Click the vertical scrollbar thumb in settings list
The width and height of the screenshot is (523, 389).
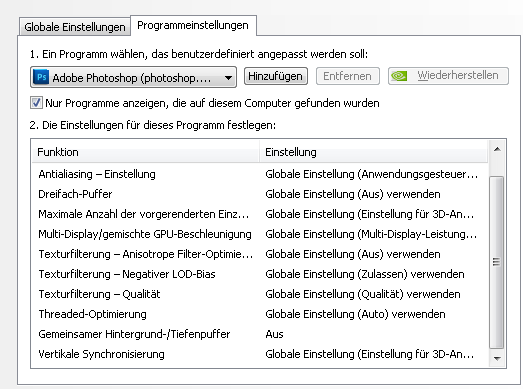point(496,262)
